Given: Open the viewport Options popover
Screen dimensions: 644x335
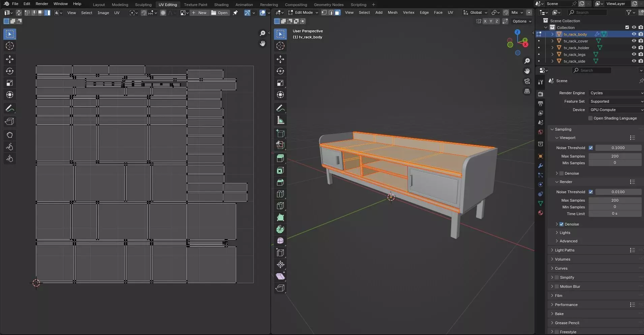Looking at the screenshot, I should (522, 21).
